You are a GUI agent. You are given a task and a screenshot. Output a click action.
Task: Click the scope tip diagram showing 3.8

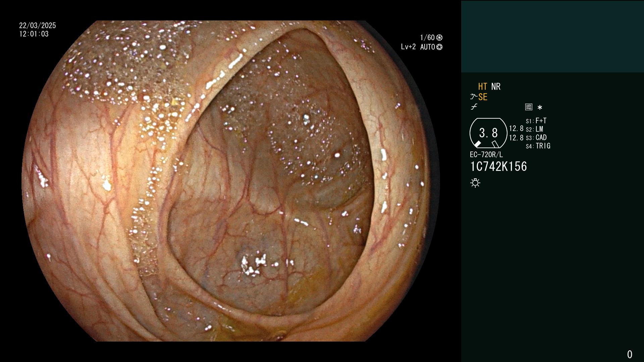[488, 133]
